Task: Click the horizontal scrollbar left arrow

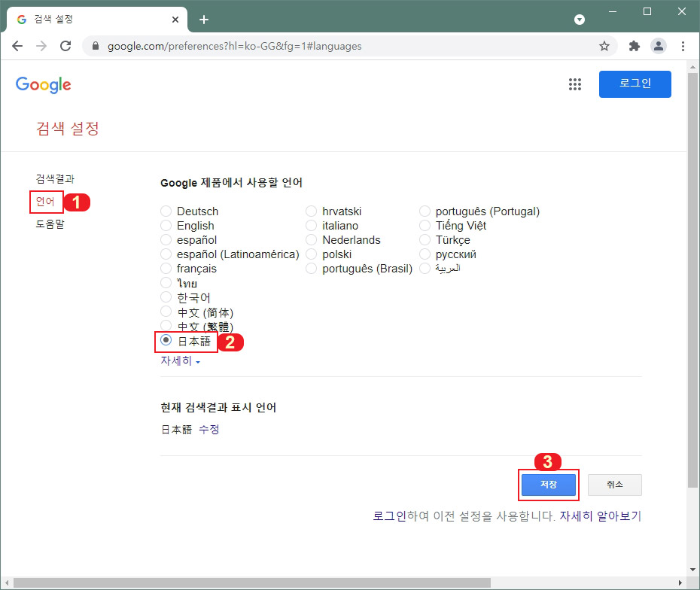Action: (x=7, y=583)
